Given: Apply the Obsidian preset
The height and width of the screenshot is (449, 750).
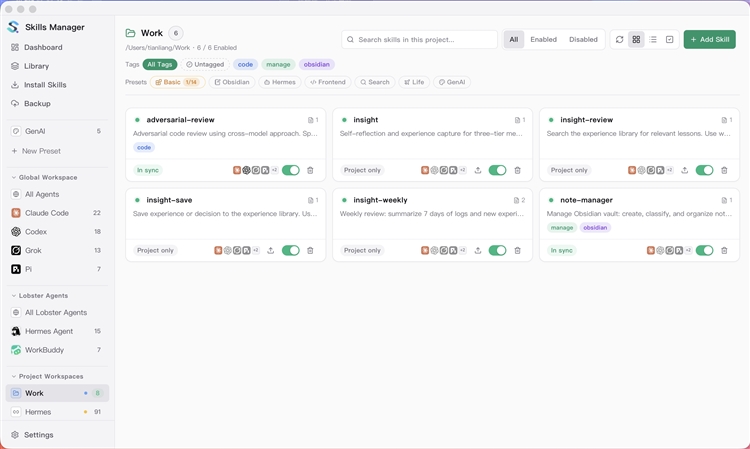Looking at the screenshot, I should coord(232,82).
